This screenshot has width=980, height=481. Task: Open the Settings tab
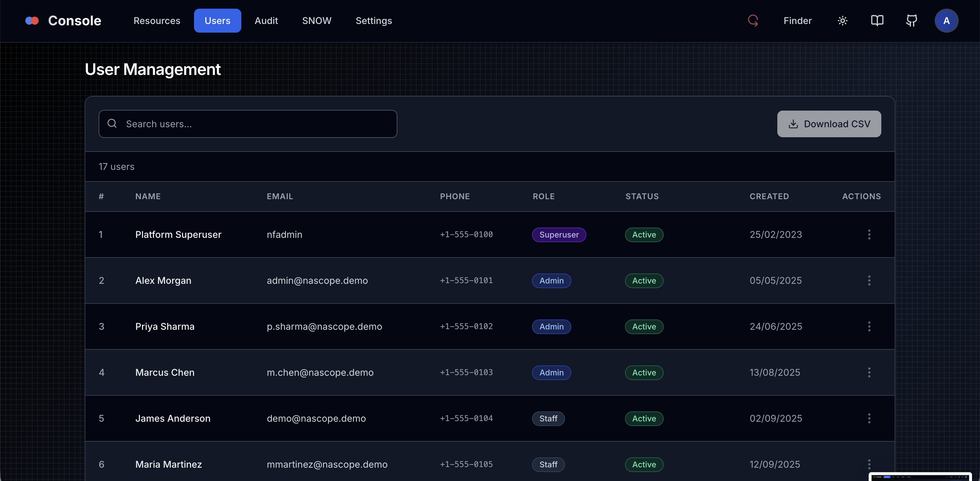pos(374,21)
